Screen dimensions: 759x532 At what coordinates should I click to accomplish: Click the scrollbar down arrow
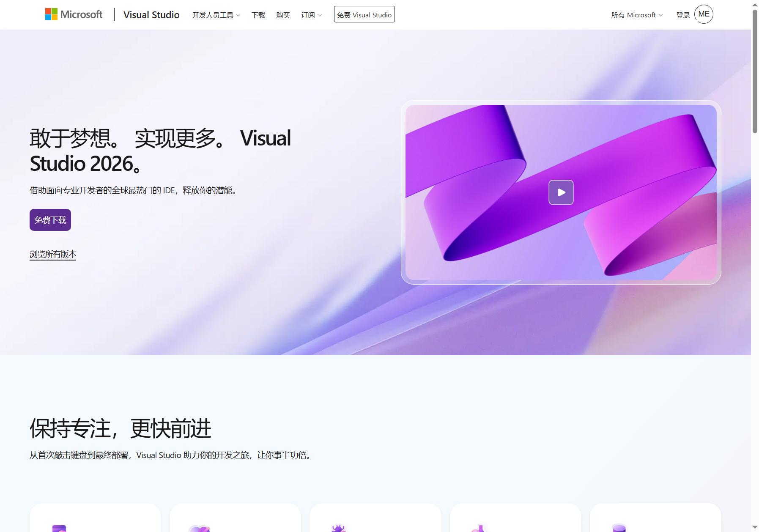pos(755,527)
